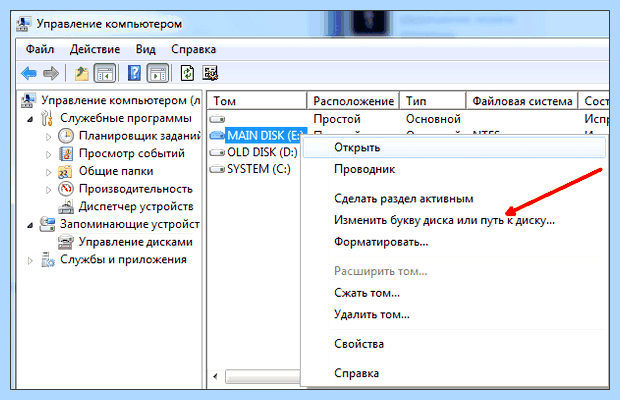Viewport: 620px width, 400px height.
Task: Click the Forward arrow toolbar icon
Action: (x=51, y=74)
